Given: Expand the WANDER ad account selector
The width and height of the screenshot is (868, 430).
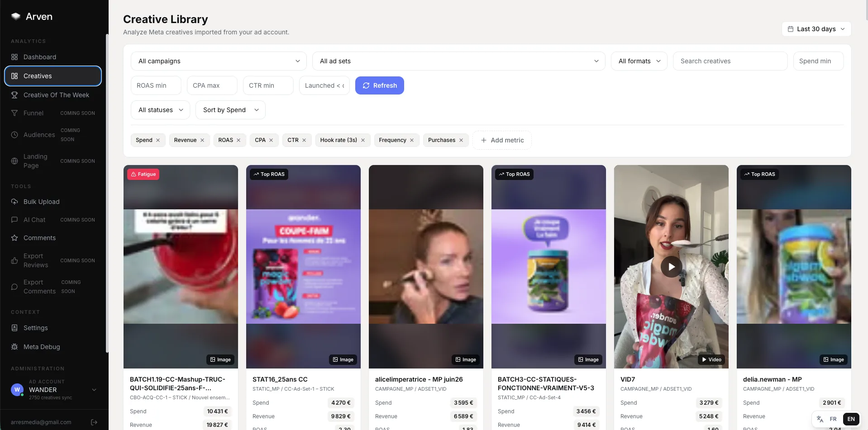Looking at the screenshot, I should click(x=54, y=390).
